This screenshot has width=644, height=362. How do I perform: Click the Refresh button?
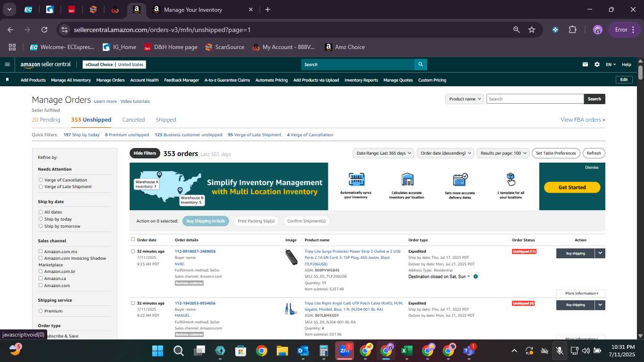click(x=594, y=153)
